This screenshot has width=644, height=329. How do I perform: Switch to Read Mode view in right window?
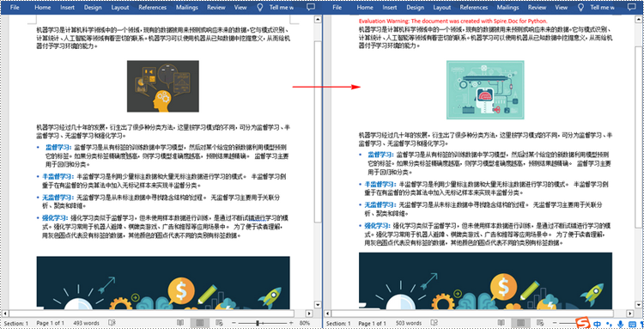(501, 323)
